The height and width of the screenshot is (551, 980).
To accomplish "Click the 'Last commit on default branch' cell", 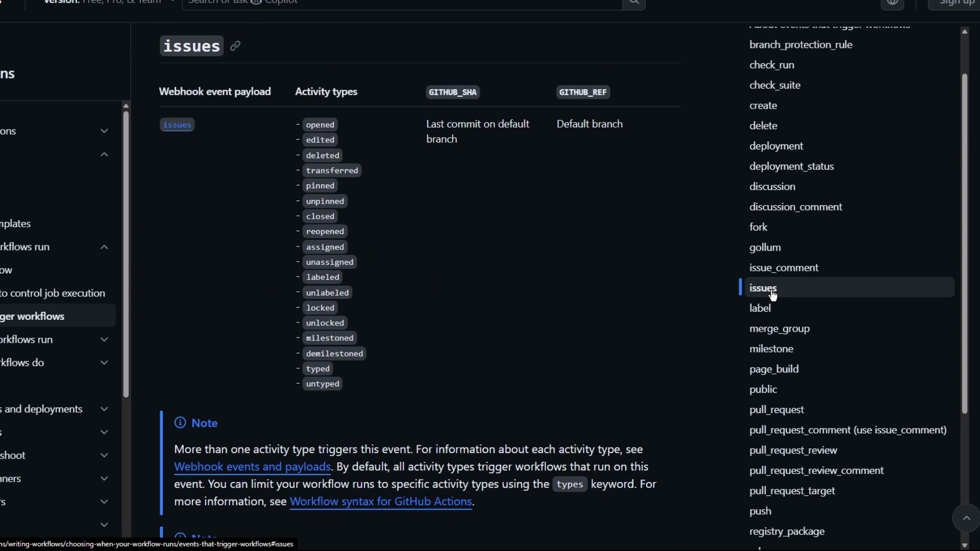I will [x=478, y=132].
